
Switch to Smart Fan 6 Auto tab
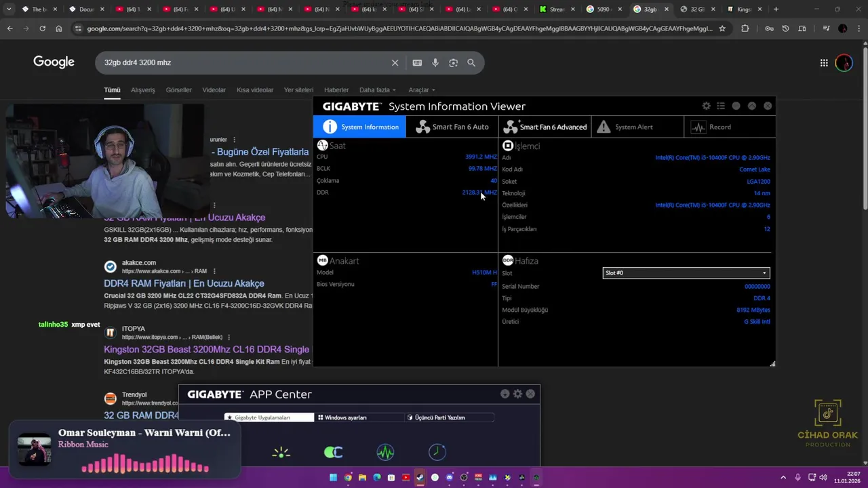(x=452, y=127)
